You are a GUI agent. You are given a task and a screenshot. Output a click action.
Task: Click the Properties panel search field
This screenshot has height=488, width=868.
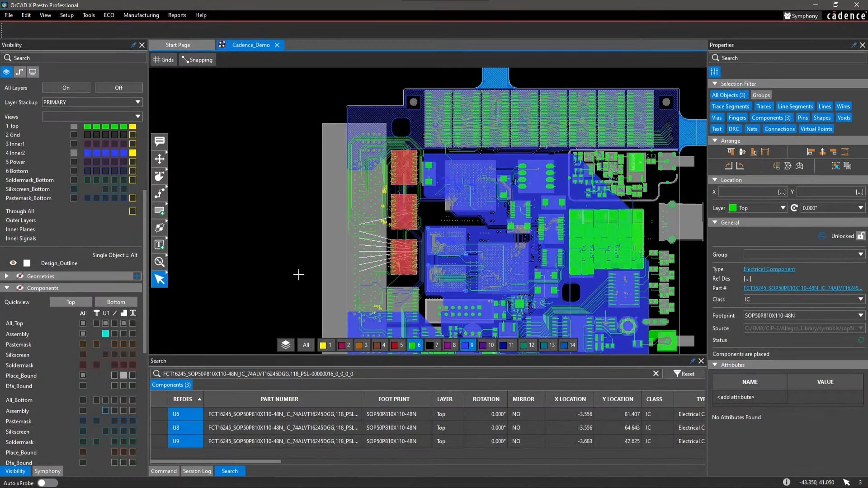coord(788,58)
